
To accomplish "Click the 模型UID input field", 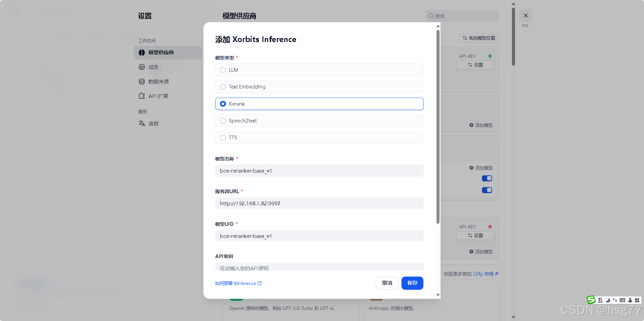I will 319,236.
